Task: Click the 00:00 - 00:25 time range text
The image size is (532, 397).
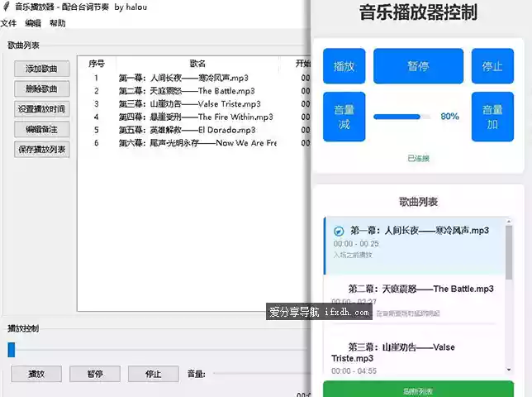Action: [356, 244]
